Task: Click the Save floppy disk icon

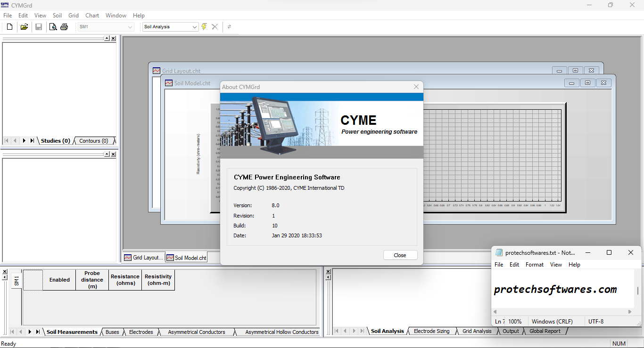Action: click(x=39, y=27)
